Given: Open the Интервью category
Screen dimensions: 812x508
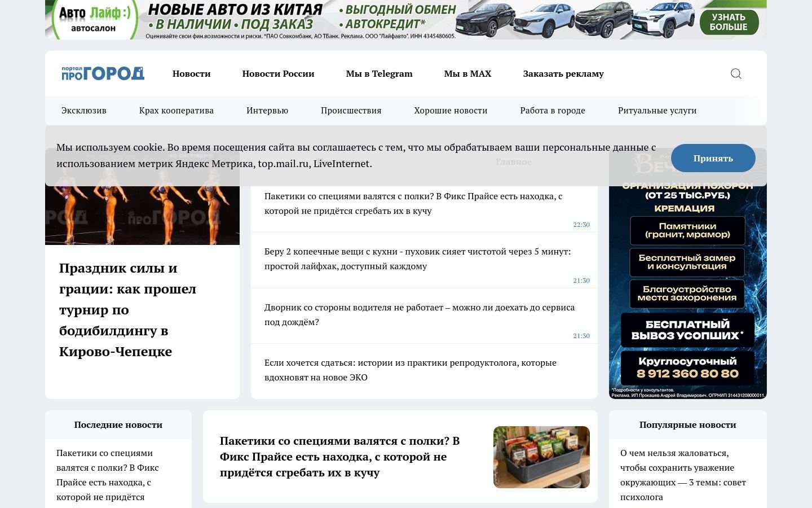Looking at the screenshot, I should coord(267,110).
